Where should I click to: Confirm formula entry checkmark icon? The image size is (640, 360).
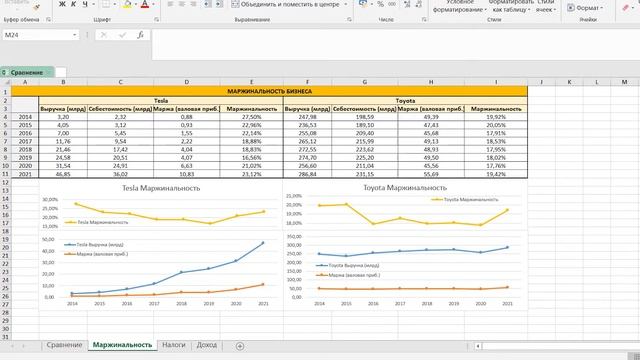(x=122, y=35)
